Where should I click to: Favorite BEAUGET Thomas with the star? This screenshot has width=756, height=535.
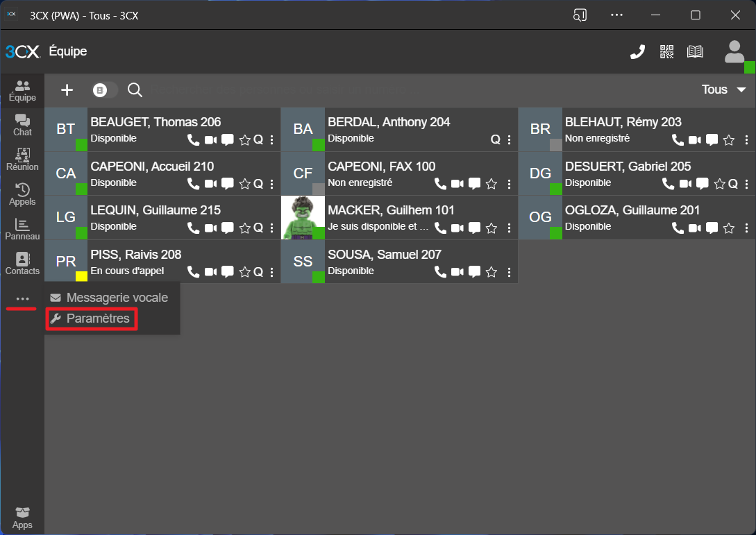[x=245, y=139]
